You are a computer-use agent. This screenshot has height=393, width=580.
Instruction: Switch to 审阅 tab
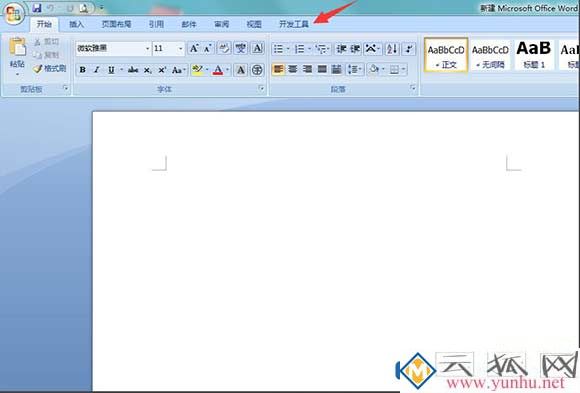221,24
